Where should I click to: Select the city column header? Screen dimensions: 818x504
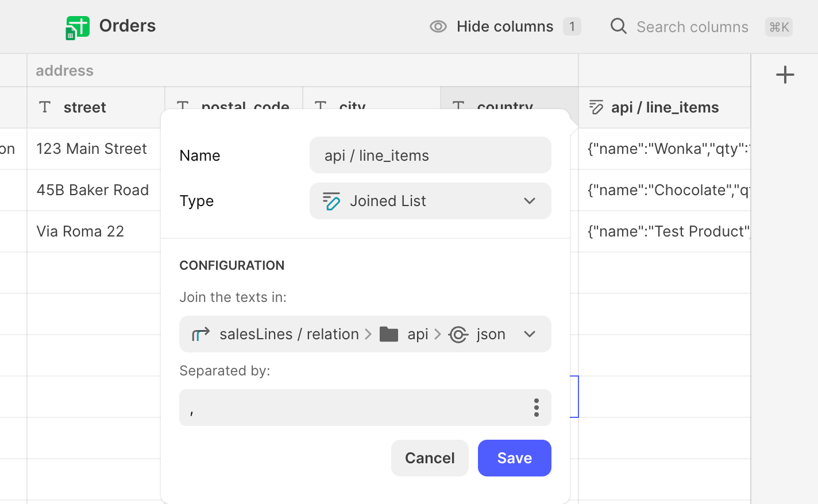point(372,98)
